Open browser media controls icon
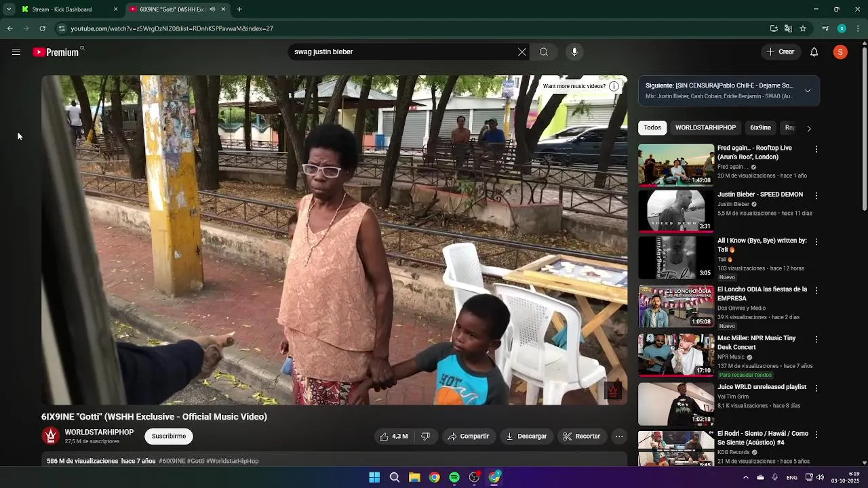This screenshot has width=868, height=488. [825, 28]
